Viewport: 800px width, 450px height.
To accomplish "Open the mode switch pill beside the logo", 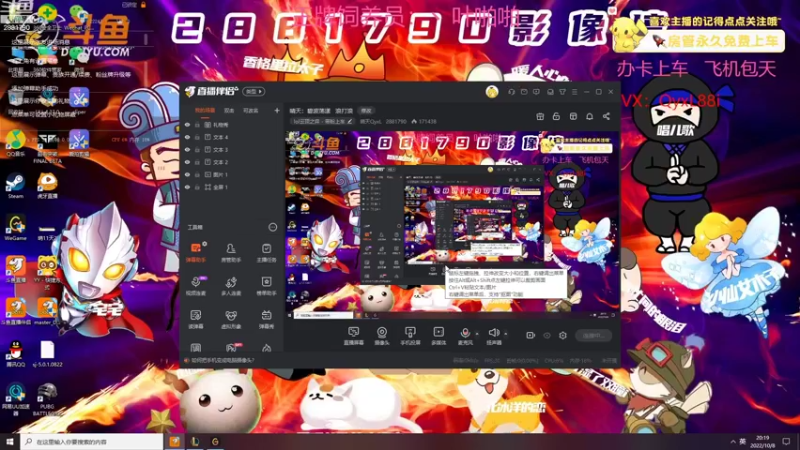I will (254, 92).
